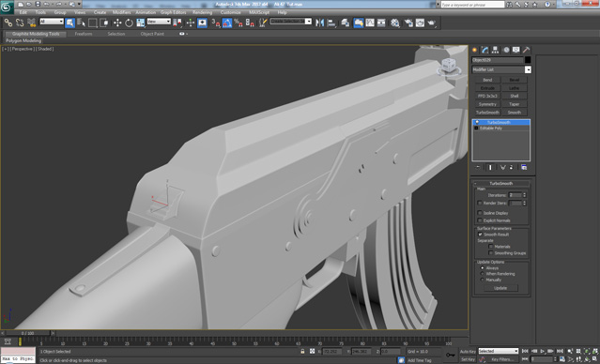Toggle Percent Snap in toolbar
The image size is (600, 364).
(x=238, y=23)
